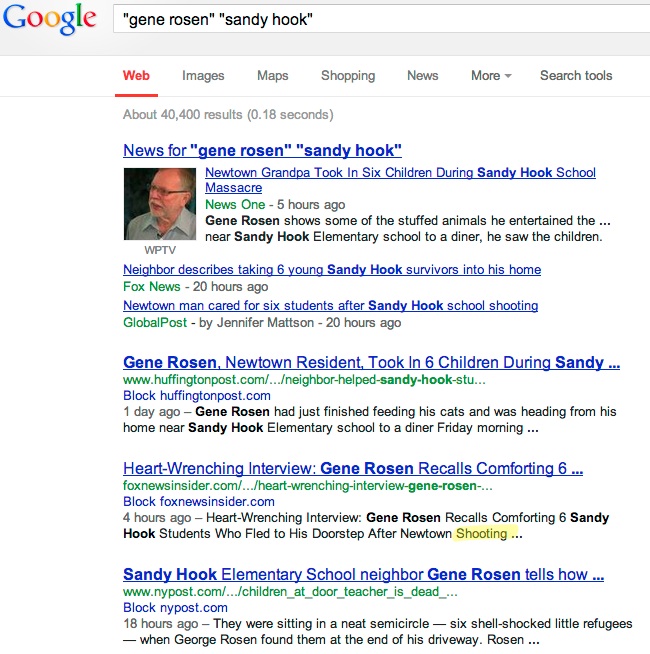This screenshot has height=654, width=650.
Task: Open Sandy Hook Elementary School neighbor NY Post result
Action: point(363,574)
